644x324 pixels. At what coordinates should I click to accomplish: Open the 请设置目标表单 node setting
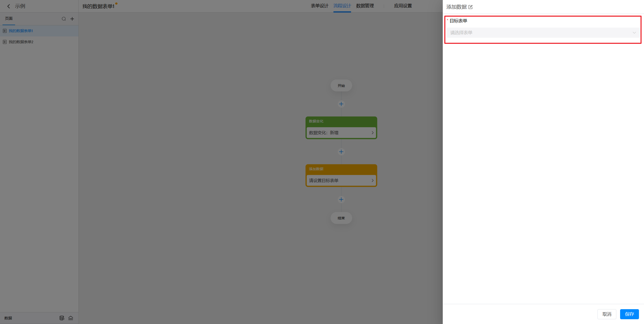341,180
